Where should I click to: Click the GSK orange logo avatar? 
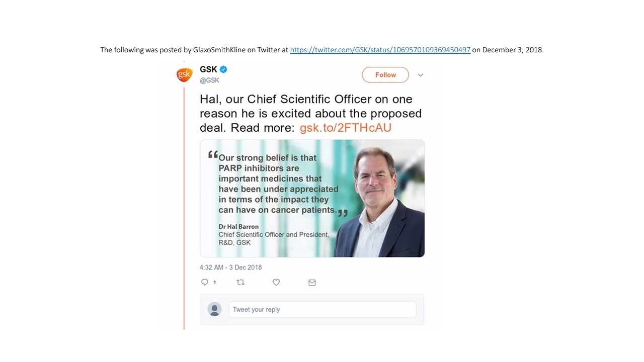point(184,75)
